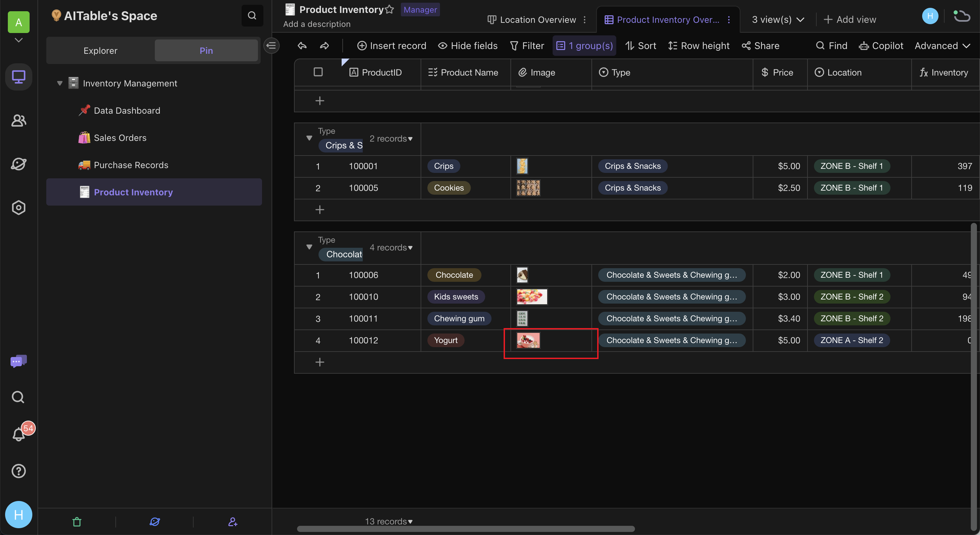Click the H collaborator avatar top right

tap(930, 16)
